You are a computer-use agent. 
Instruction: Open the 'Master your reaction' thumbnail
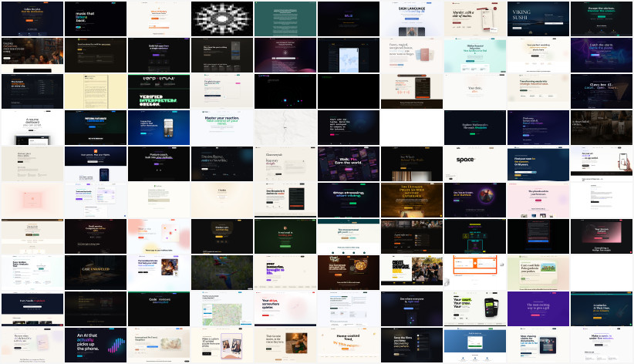pos(222,127)
